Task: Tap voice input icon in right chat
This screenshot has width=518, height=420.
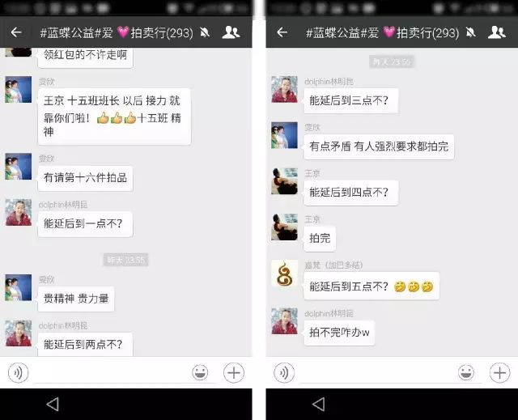Action: coord(284,373)
